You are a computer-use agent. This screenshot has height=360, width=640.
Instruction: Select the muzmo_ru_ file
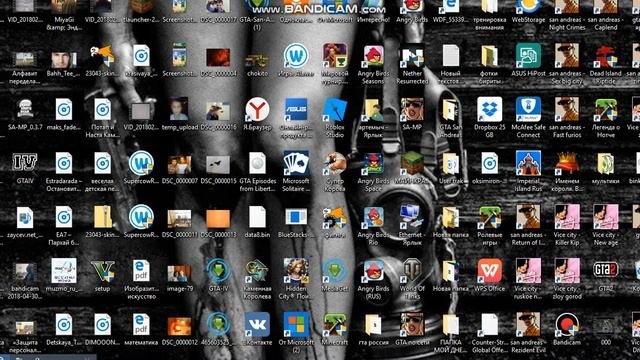64,271
